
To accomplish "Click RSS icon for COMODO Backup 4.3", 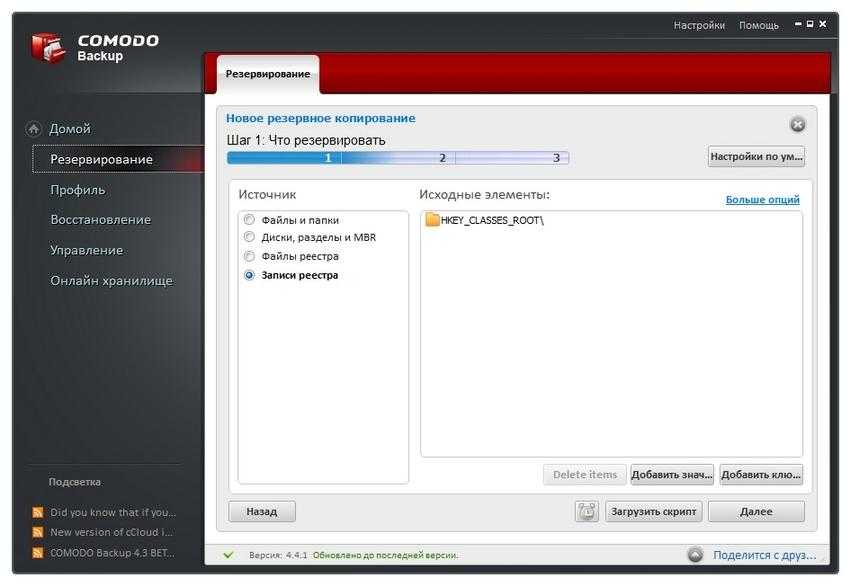I will tap(38, 552).
